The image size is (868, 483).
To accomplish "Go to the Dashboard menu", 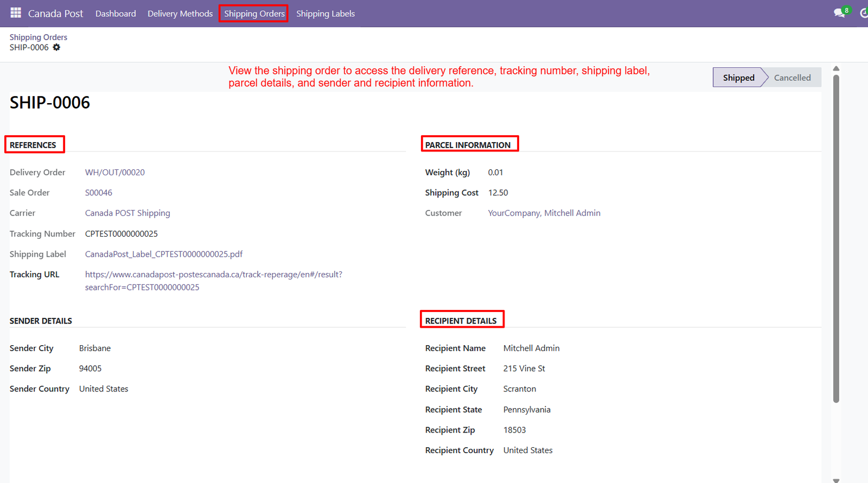I will tap(116, 14).
